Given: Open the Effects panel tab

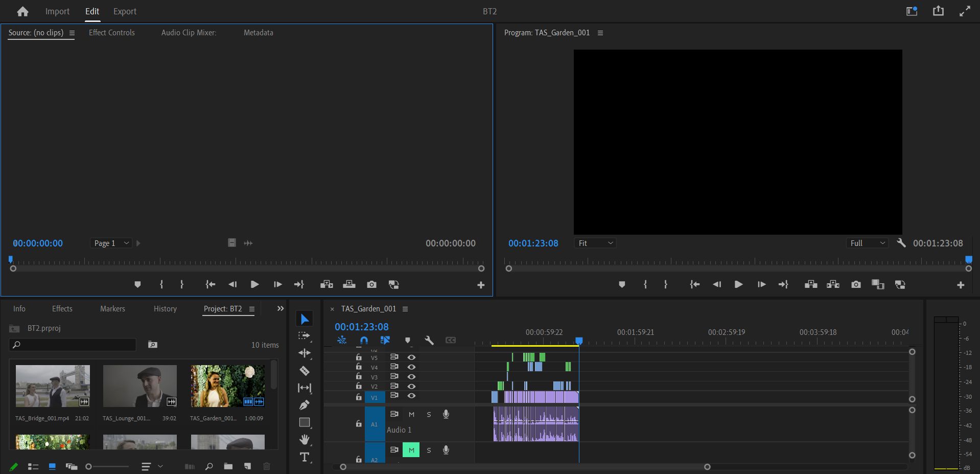Looking at the screenshot, I should pos(62,308).
